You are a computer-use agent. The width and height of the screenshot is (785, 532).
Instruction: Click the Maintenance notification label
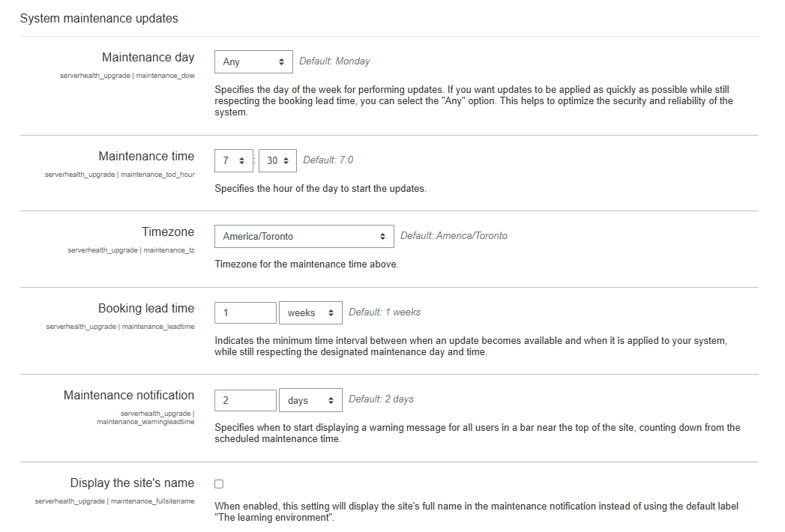[x=129, y=396]
